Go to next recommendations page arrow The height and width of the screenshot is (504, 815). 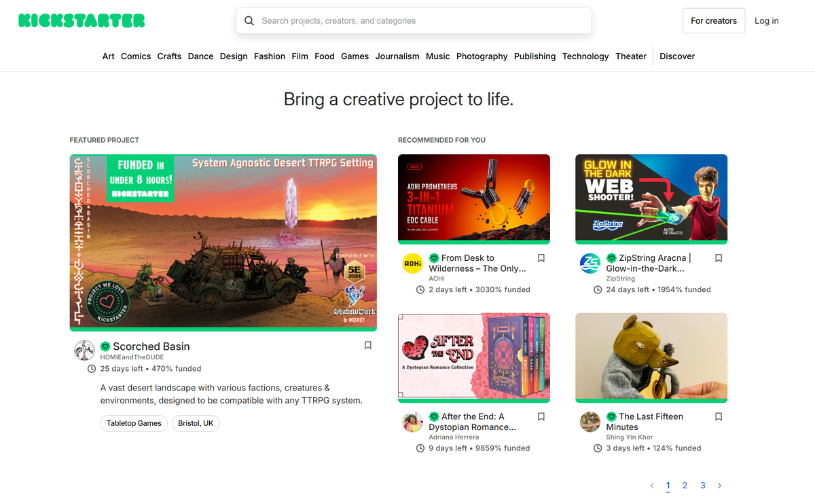pyautogui.click(x=720, y=486)
